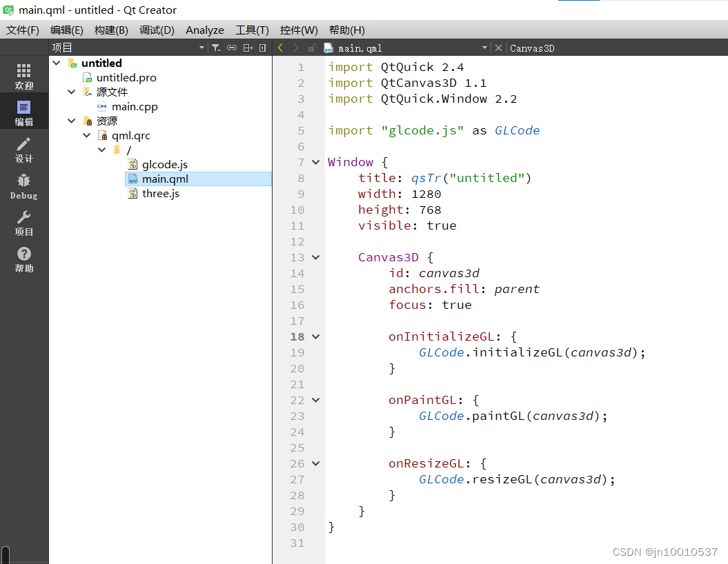Select main.qml in project tree

pos(166,179)
